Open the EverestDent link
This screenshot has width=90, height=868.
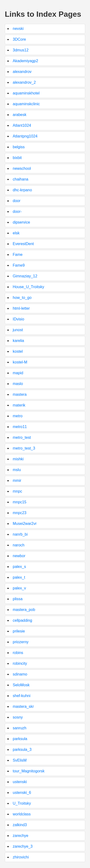(x=23, y=244)
